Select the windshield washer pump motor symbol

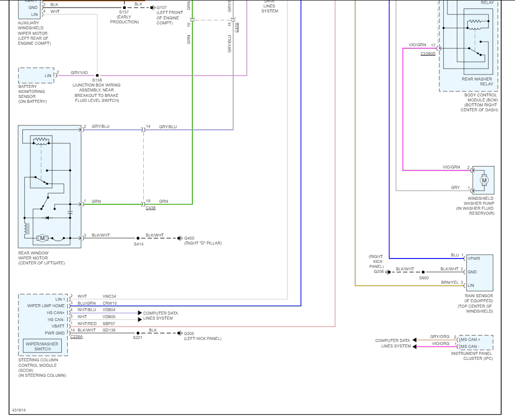[x=484, y=180]
